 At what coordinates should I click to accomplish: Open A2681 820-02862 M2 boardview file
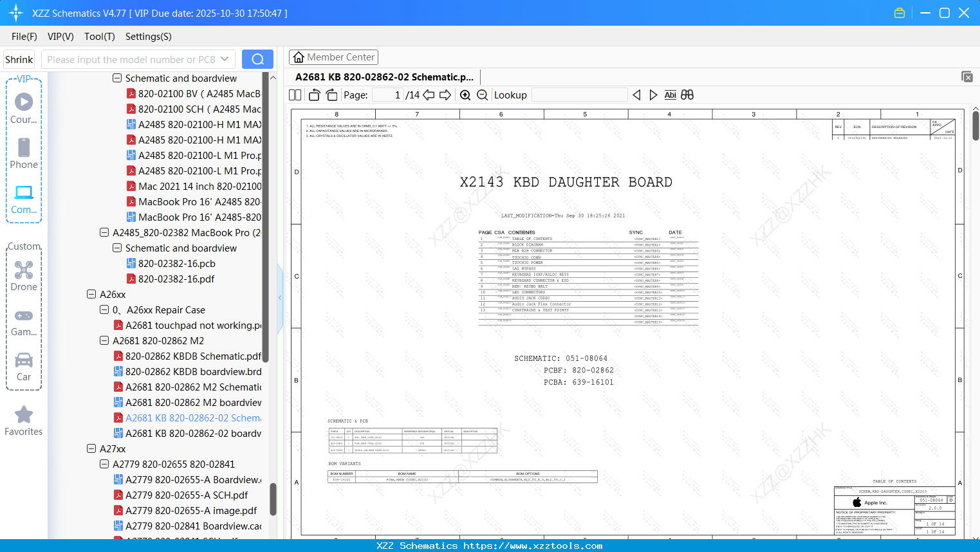click(187, 403)
